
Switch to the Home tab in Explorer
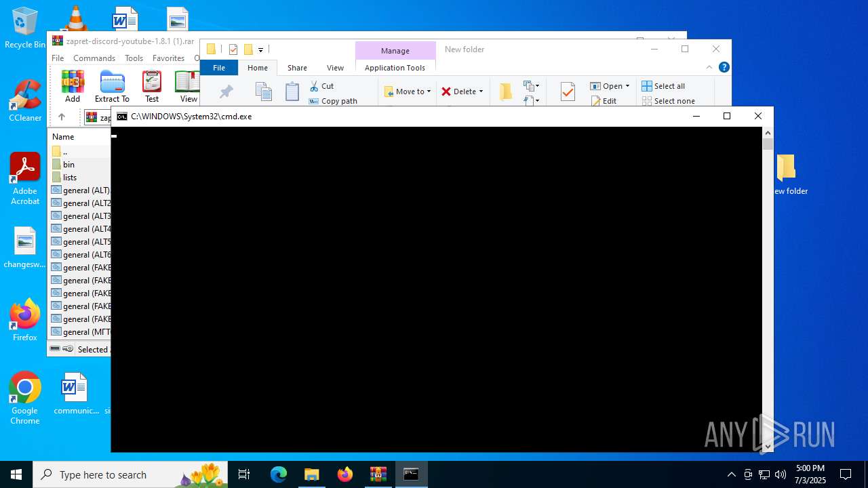coord(258,68)
